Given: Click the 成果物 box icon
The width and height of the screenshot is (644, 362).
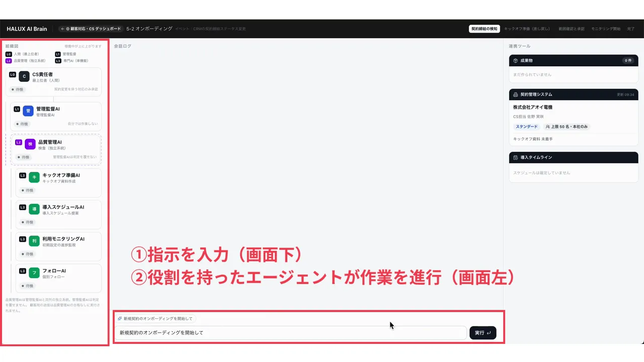Looking at the screenshot, I should tap(516, 60).
